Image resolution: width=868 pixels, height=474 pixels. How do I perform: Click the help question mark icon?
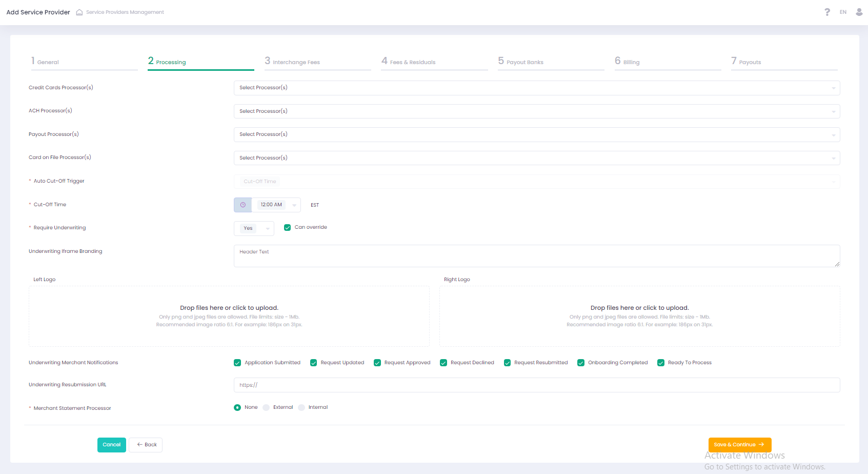[827, 12]
